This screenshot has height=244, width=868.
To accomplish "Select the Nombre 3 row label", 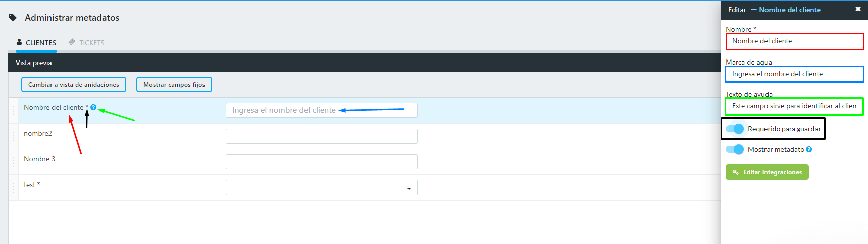I will 39,159.
